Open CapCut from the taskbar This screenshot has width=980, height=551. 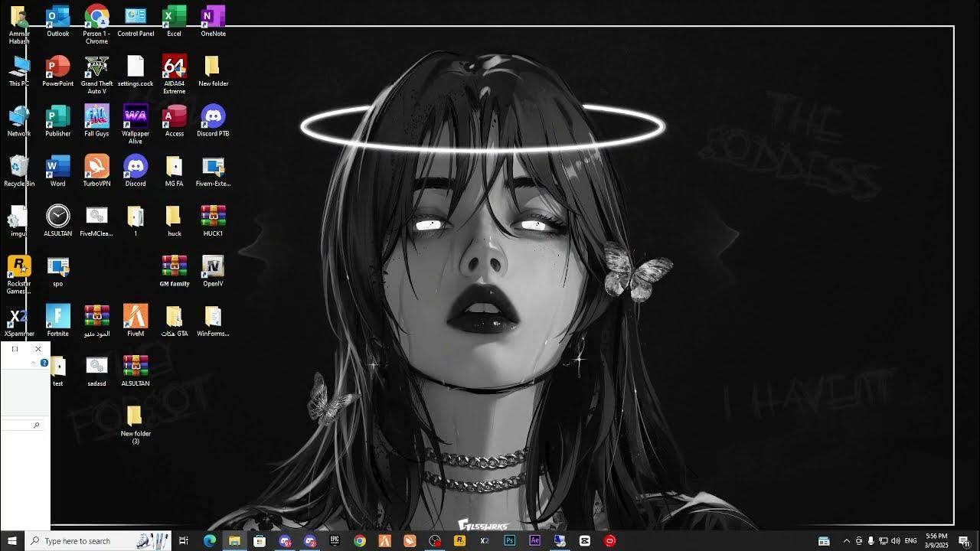tap(585, 540)
